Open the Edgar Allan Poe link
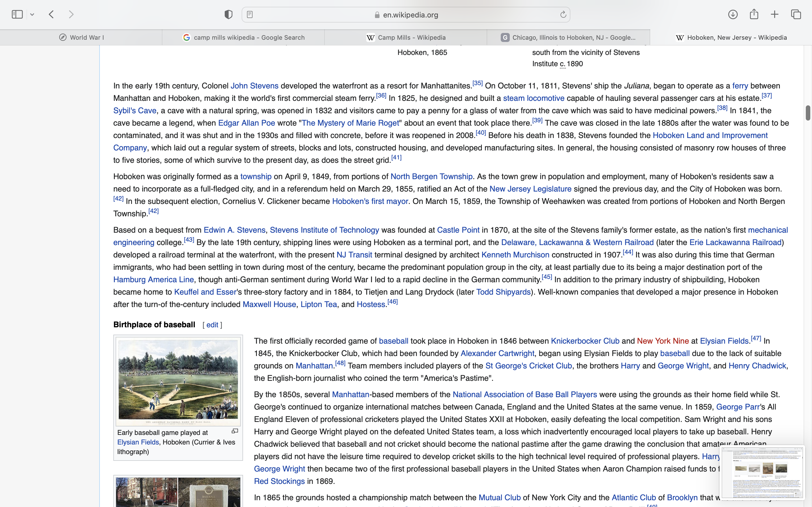Viewport: 812px width, 507px height. [x=246, y=123]
